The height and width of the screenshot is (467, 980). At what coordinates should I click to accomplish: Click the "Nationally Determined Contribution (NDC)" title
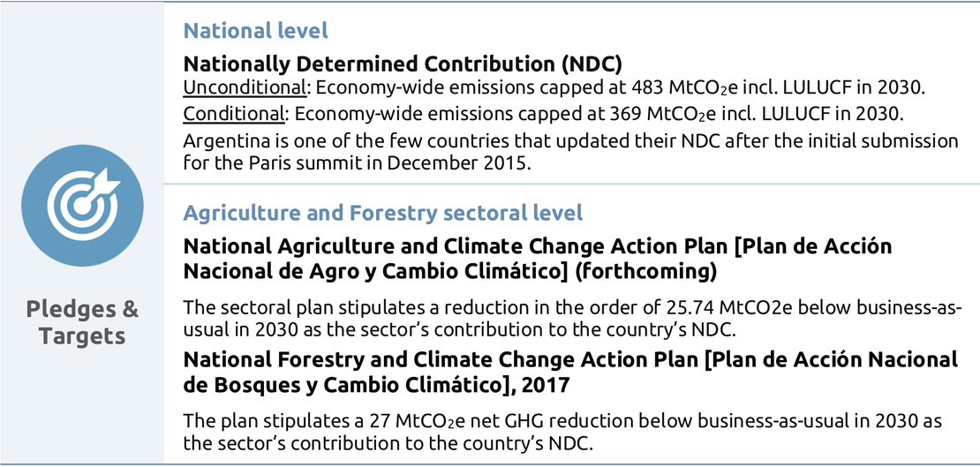click(404, 64)
